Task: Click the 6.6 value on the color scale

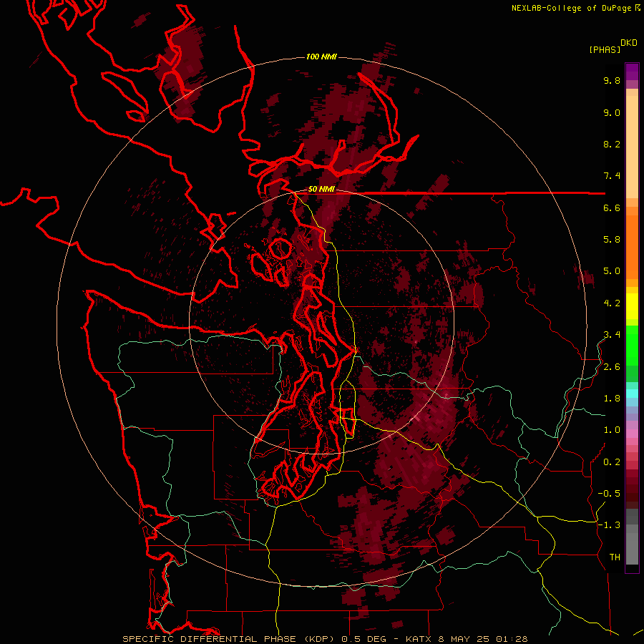Action: pyautogui.click(x=612, y=208)
